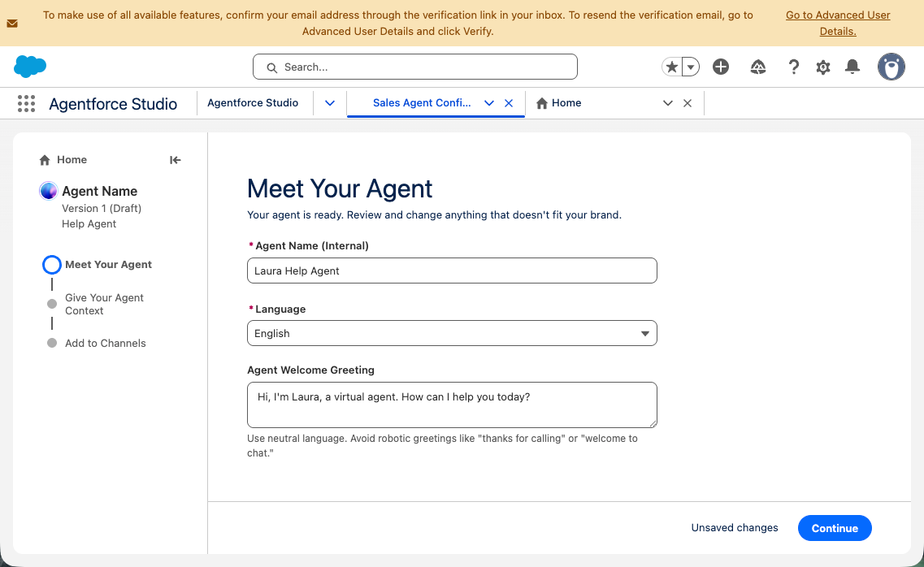Click the Give Your Agent Context step dot
The image size is (924, 567).
tap(52, 304)
